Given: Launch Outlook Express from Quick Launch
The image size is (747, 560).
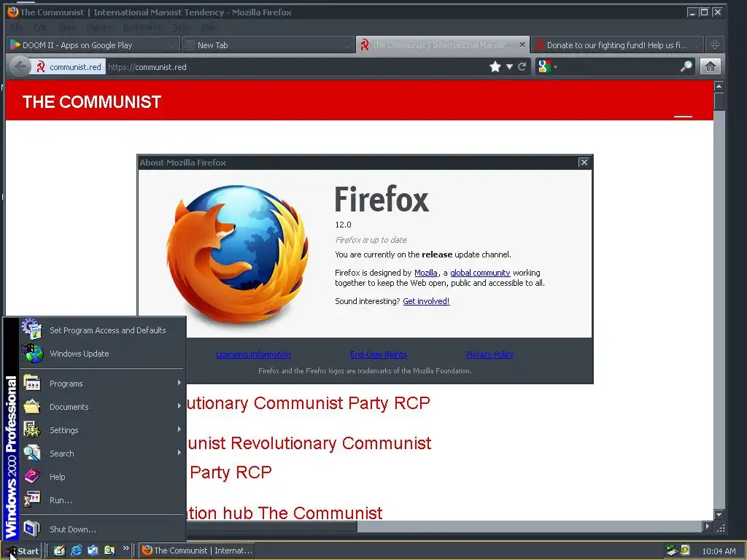Looking at the screenshot, I should coord(93,551).
